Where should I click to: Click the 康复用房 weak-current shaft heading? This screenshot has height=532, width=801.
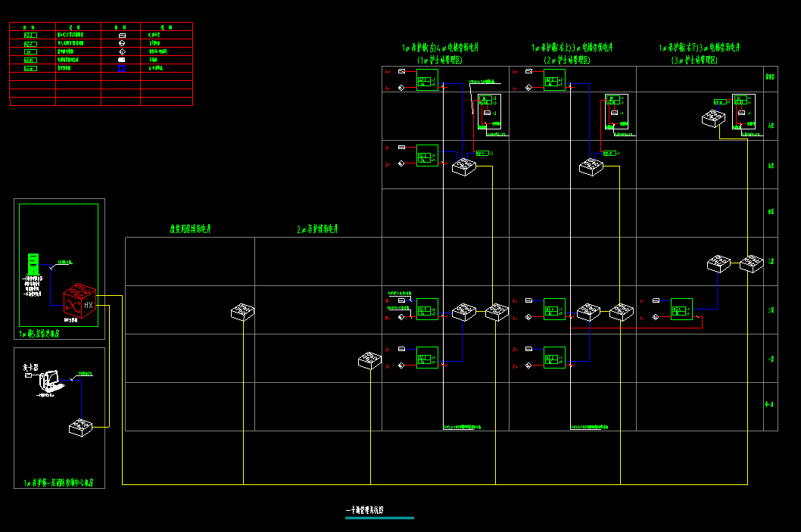pos(190,228)
